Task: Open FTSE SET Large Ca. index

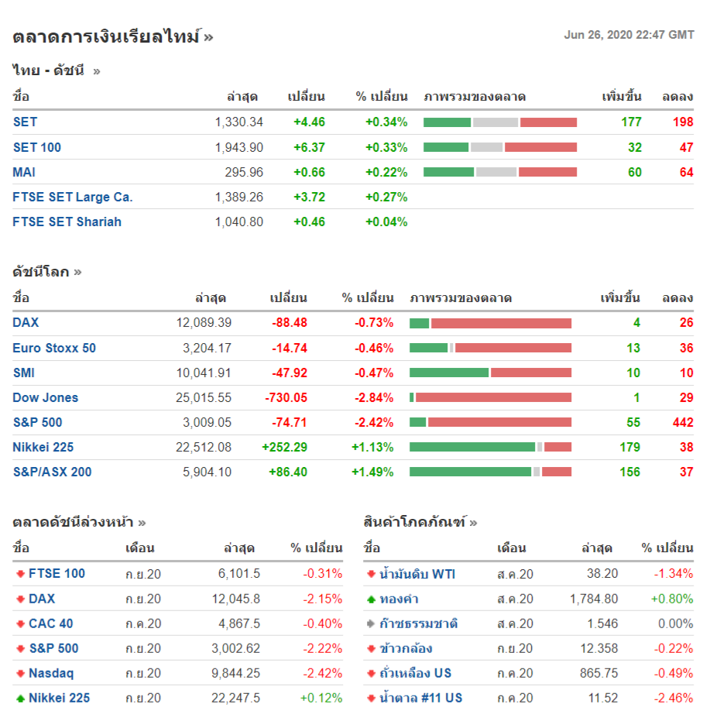Action: coord(73,197)
